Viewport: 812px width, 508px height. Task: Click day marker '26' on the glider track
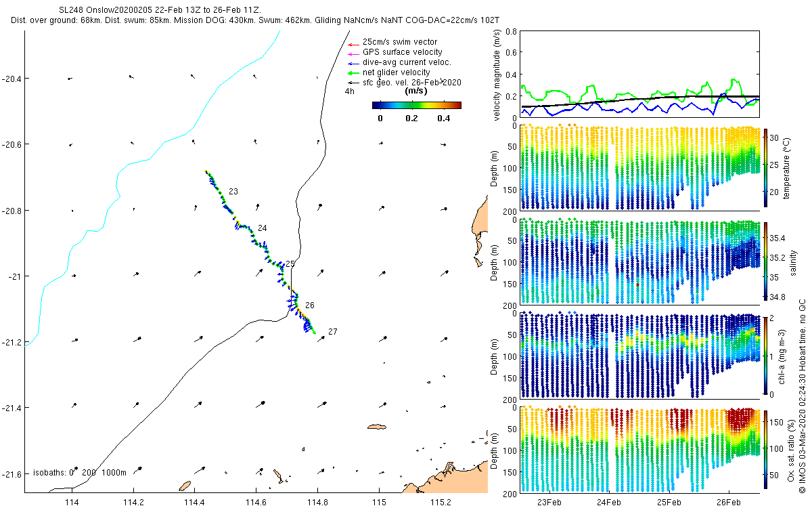pyautogui.click(x=310, y=305)
